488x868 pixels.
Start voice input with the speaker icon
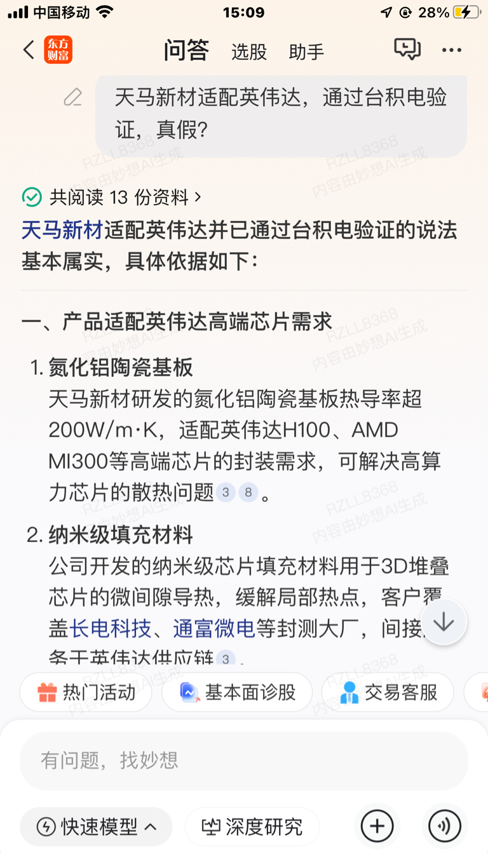(x=444, y=826)
